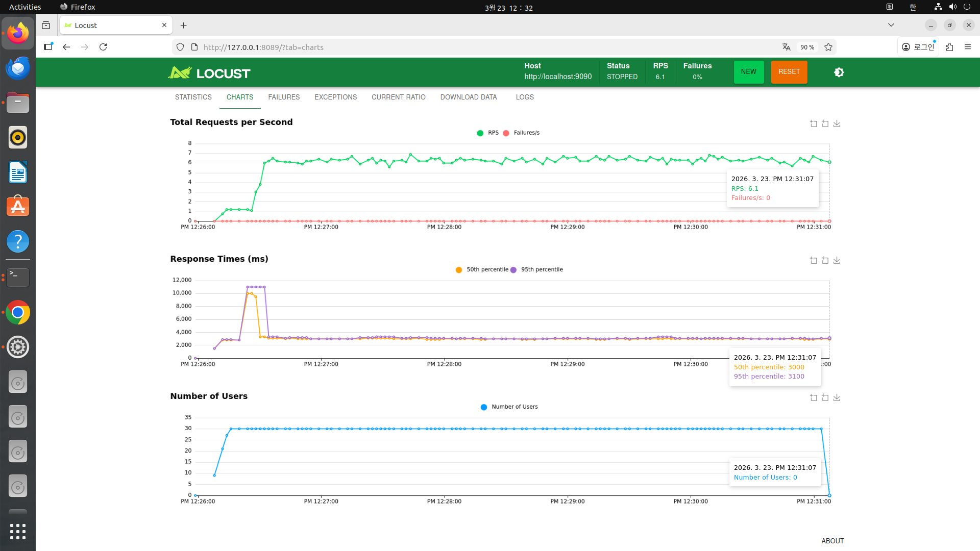980x551 pixels.
Task: Bookmark this page with star icon
Action: pyautogui.click(x=828, y=47)
